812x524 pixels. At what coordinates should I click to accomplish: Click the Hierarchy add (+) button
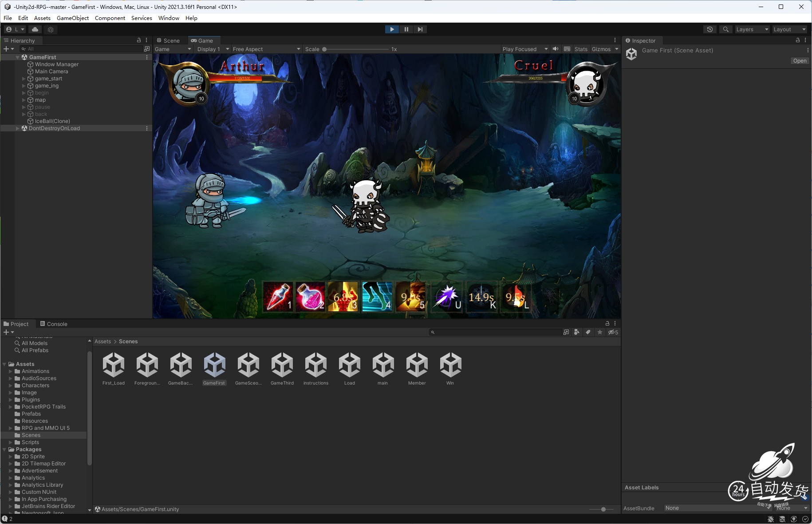8,49
